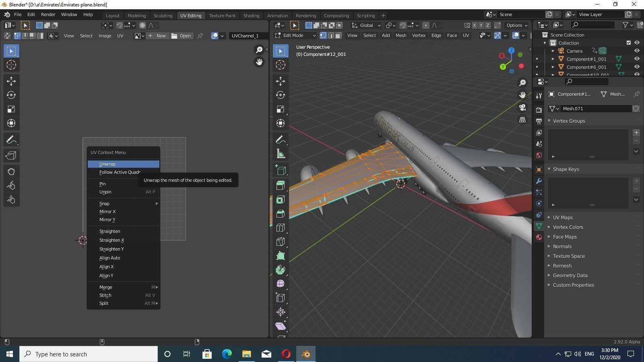Expand the UV Maps panel
This screenshot has height=362, width=644.
point(563,217)
